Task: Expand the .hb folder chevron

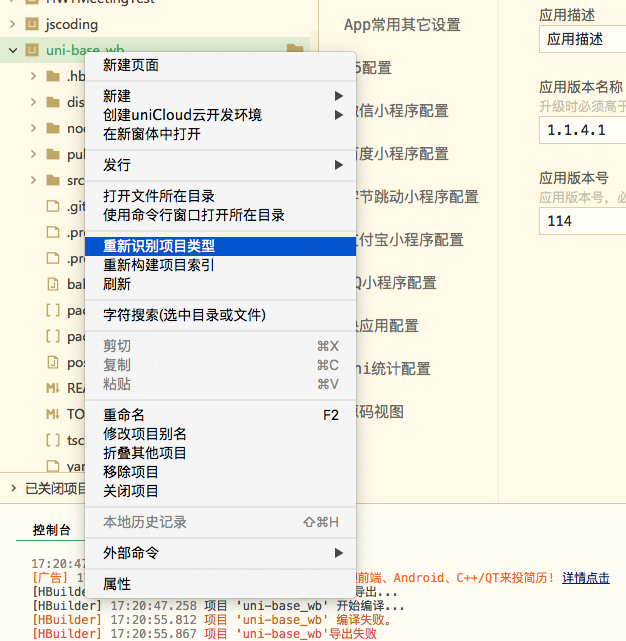Action: (34, 76)
